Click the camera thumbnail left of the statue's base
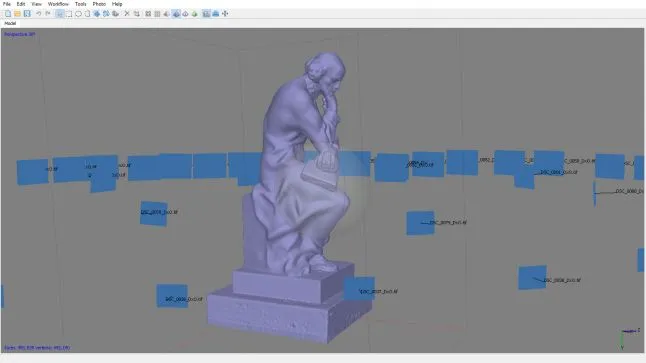The image size is (646, 363). 172,295
